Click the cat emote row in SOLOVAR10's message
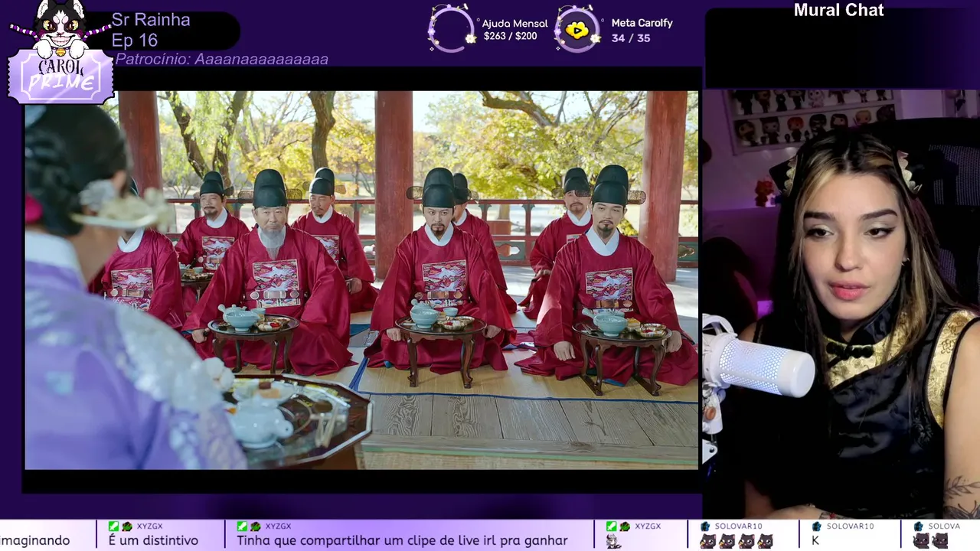The width and height of the screenshot is (980, 551). click(x=737, y=540)
